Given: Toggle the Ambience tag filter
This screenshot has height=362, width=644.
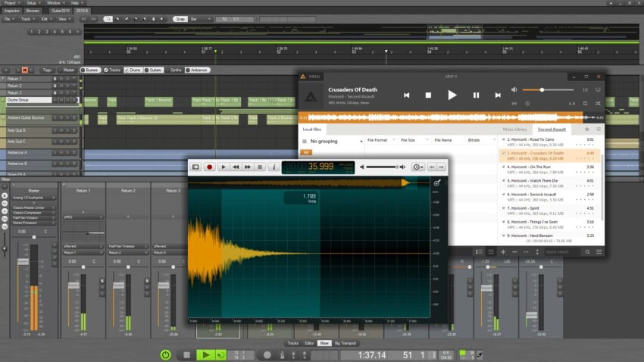Looking at the screenshot, I should coord(197,70).
